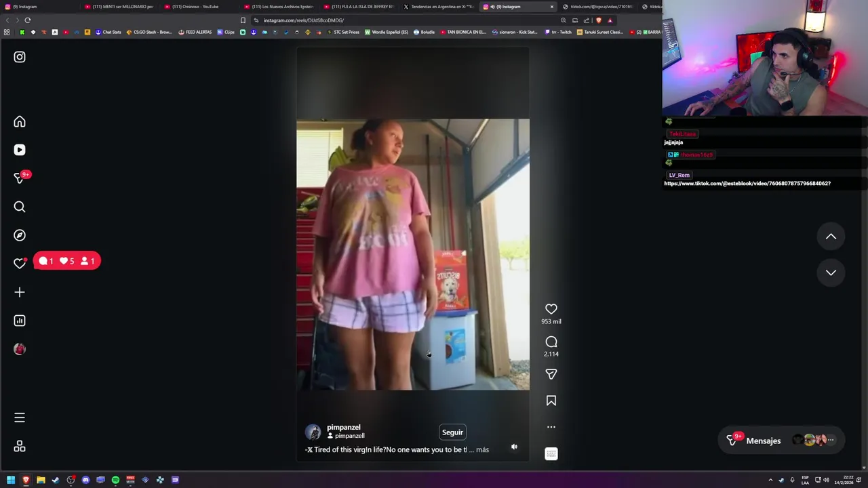Open reel options three-dot menu

(551, 427)
